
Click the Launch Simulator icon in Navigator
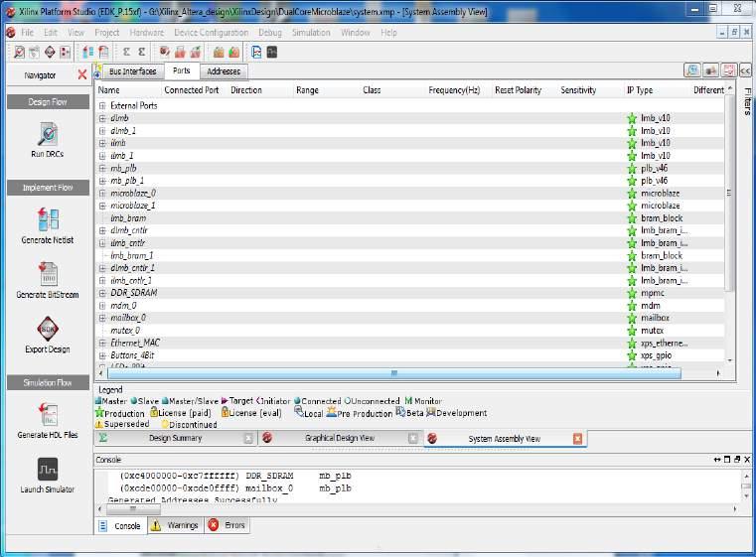click(x=48, y=470)
